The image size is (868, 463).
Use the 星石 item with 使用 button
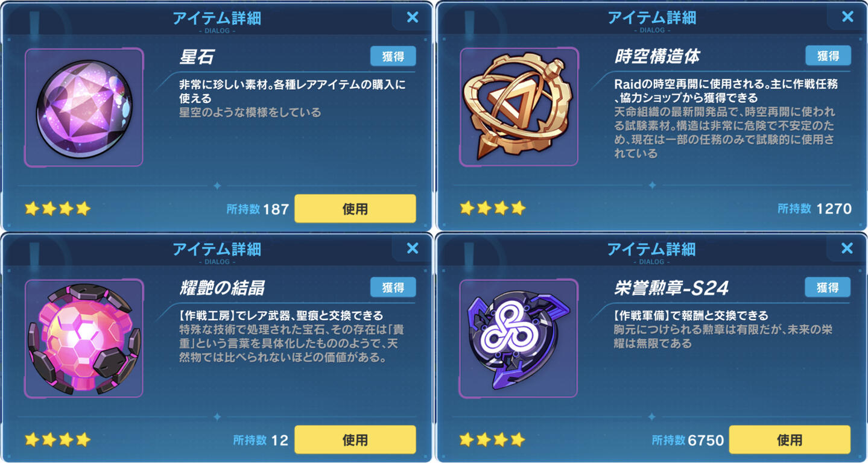(355, 209)
